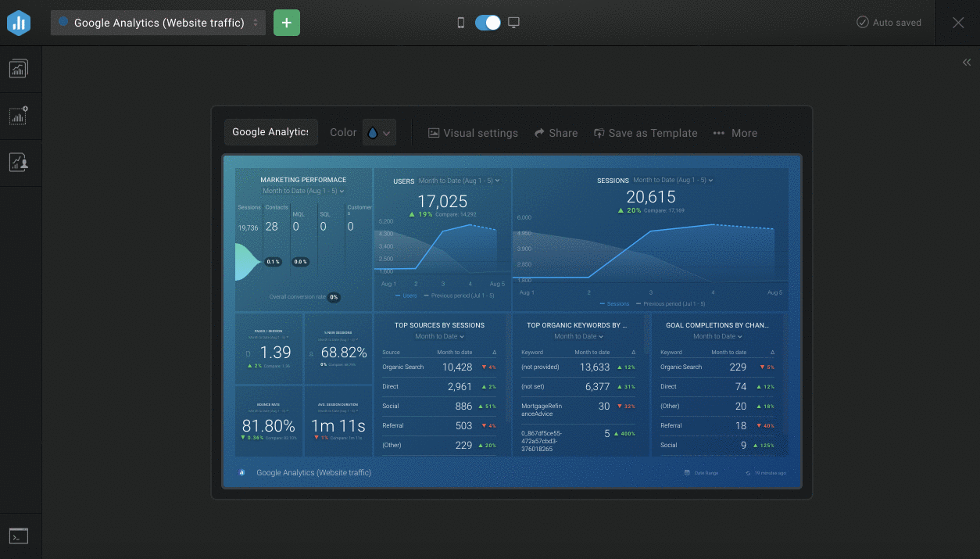Open Sessions Month to Date dropdown

[673, 181]
